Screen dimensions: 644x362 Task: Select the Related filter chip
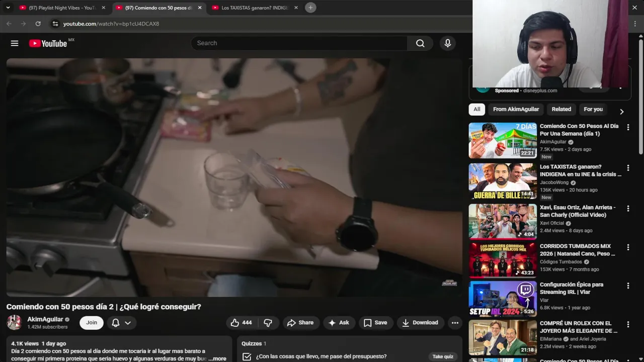(x=561, y=109)
